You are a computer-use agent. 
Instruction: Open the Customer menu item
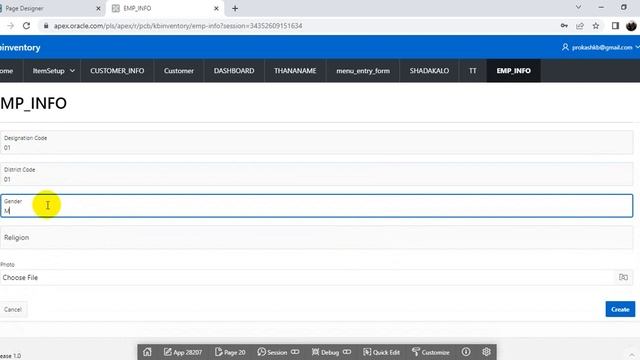tap(179, 71)
